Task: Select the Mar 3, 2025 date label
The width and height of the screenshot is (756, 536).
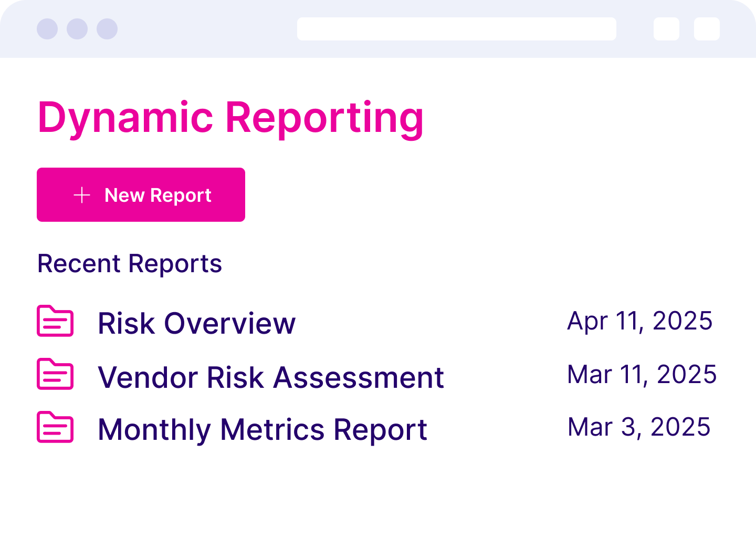Action: [639, 427]
